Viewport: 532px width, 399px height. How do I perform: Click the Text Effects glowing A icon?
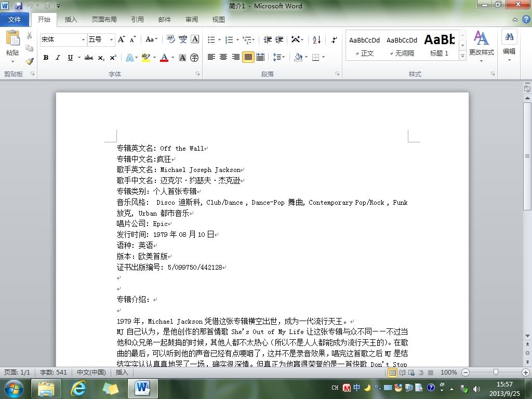tap(129, 58)
